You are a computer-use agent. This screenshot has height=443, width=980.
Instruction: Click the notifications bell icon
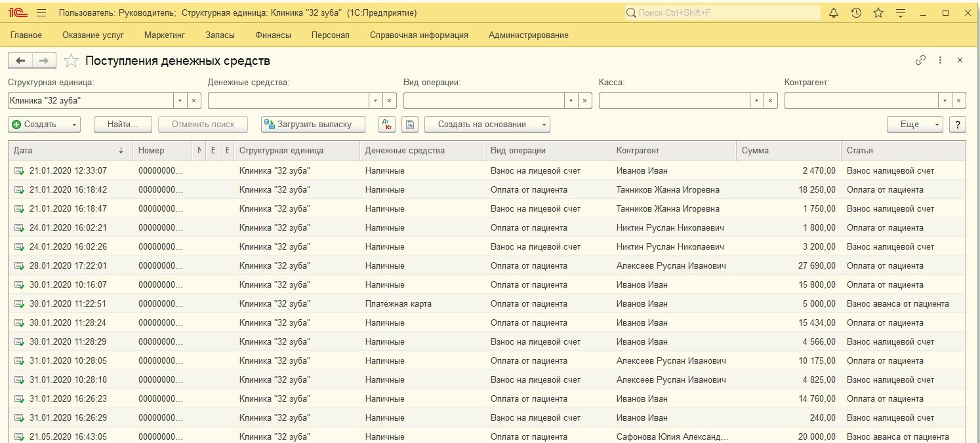tap(834, 13)
